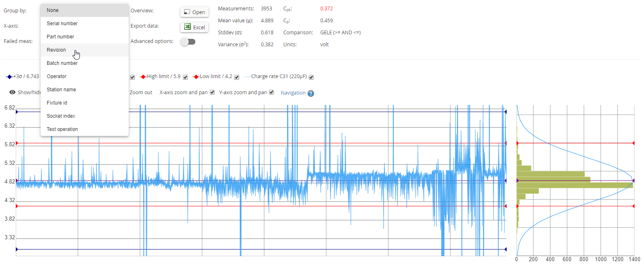The image size is (644, 269).
Task: Click the eye icon beside Show/hide
Action: pyautogui.click(x=12, y=93)
